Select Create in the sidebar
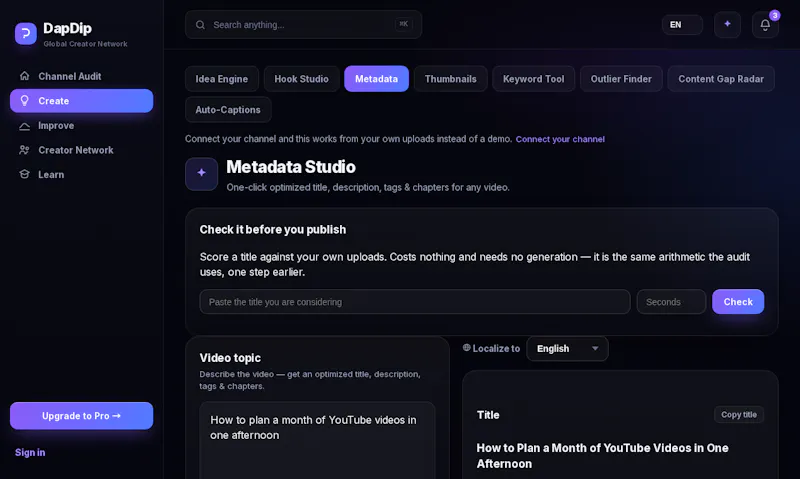Image resolution: width=800 pixels, height=479 pixels. 81,100
